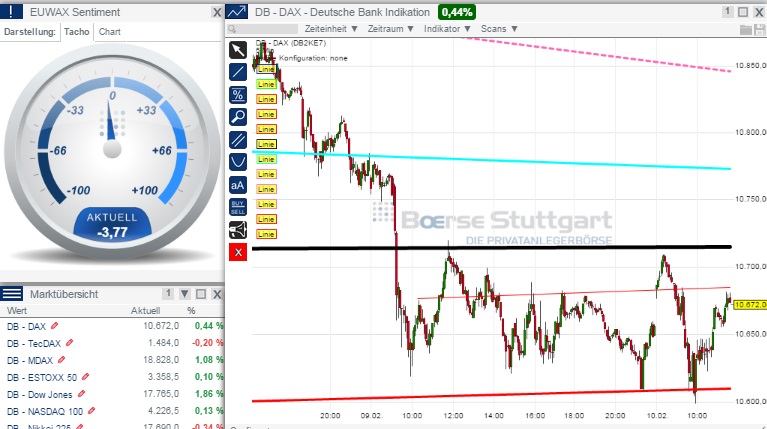
Task: Open the Indikator dropdown
Action: click(447, 29)
